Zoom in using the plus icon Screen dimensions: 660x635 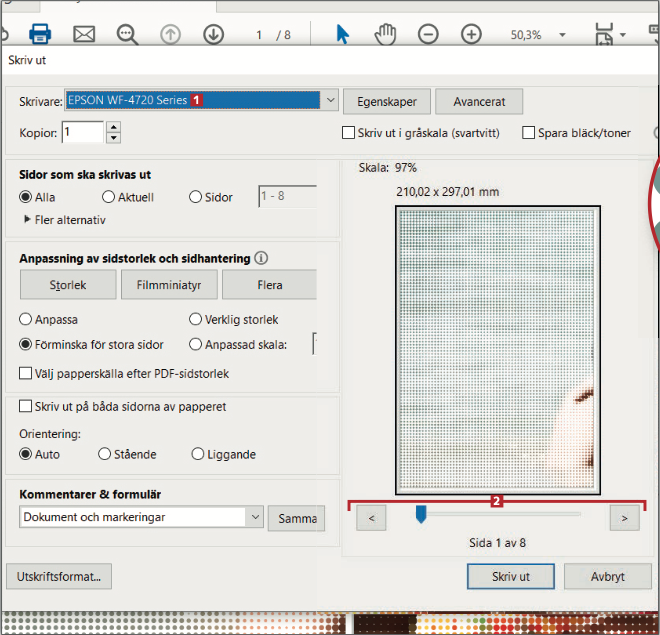pos(471,34)
